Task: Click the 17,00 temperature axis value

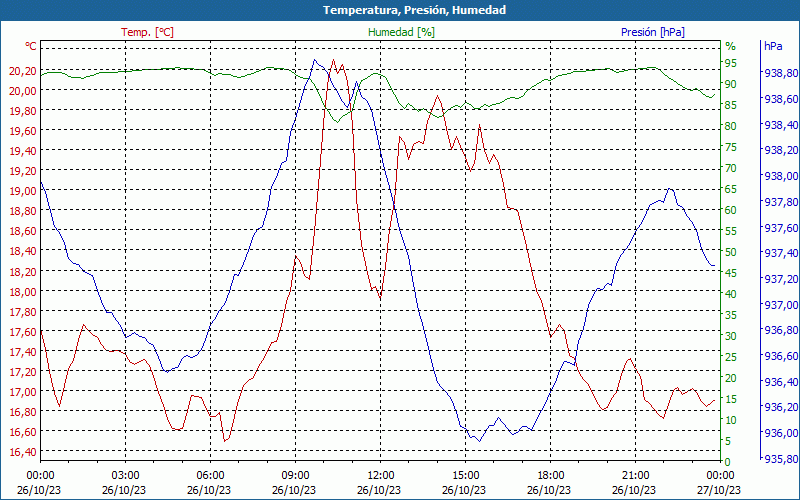Action: pos(23,392)
